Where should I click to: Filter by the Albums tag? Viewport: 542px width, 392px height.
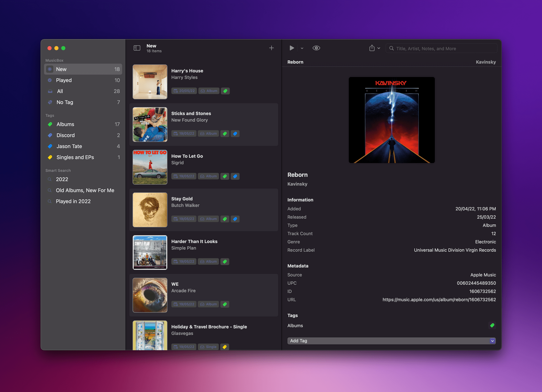click(83, 124)
